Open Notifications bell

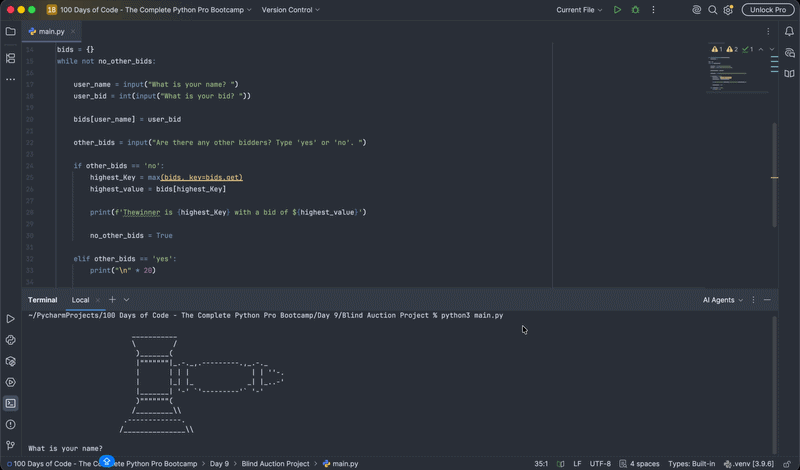point(789,32)
